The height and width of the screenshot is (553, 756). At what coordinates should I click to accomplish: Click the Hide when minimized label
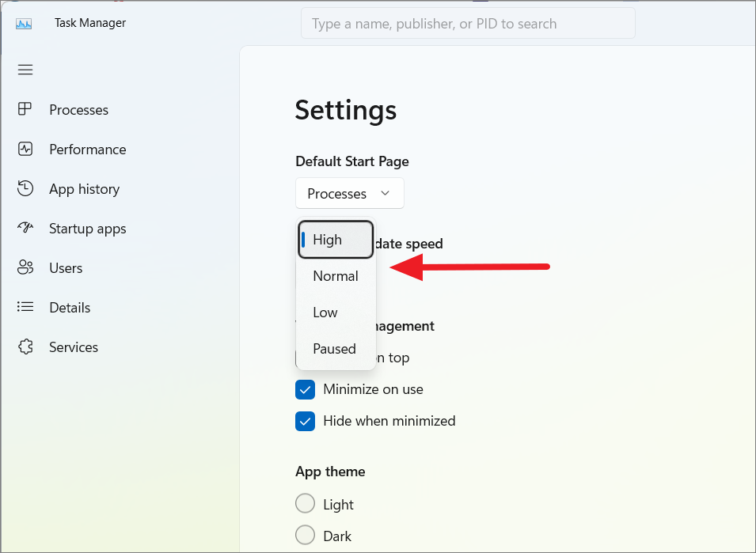coord(389,421)
